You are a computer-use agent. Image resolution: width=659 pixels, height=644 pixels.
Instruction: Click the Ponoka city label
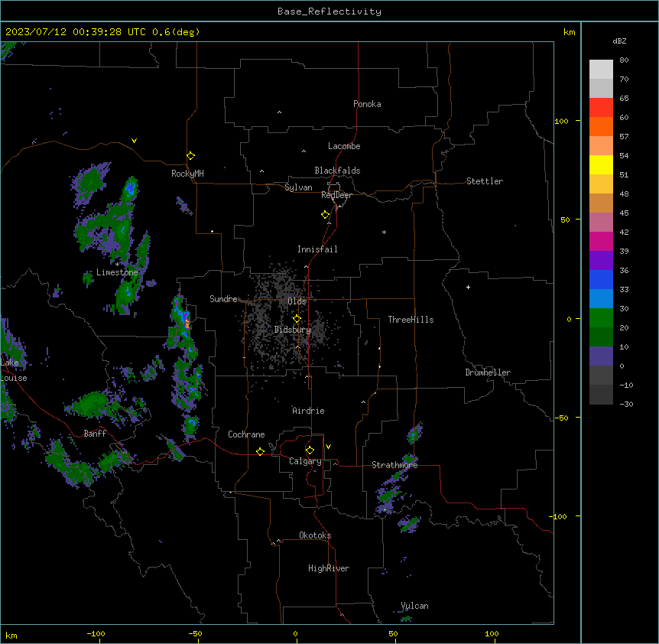pyautogui.click(x=367, y=104)
